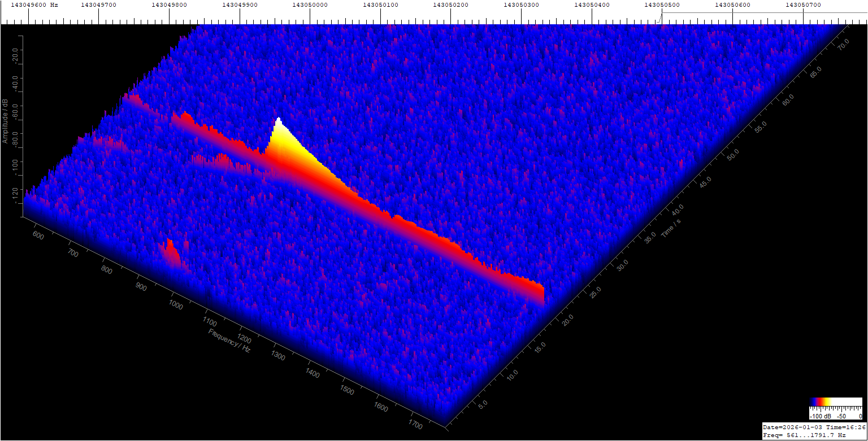Click the 143049900 frequency scale label
868x441 pixels.
coord(240,5)
